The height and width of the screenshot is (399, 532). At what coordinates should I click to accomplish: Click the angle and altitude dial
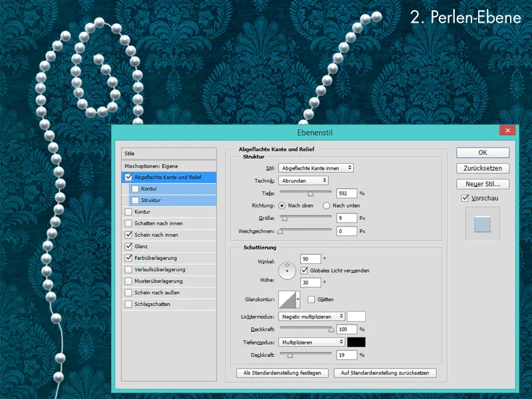(x=287, y=271)
